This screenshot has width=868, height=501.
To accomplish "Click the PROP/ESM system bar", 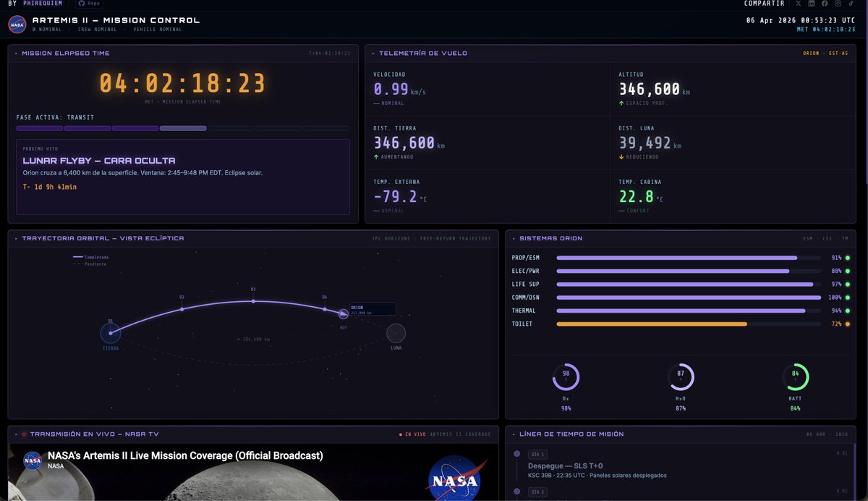I will [x=689, y=258].
